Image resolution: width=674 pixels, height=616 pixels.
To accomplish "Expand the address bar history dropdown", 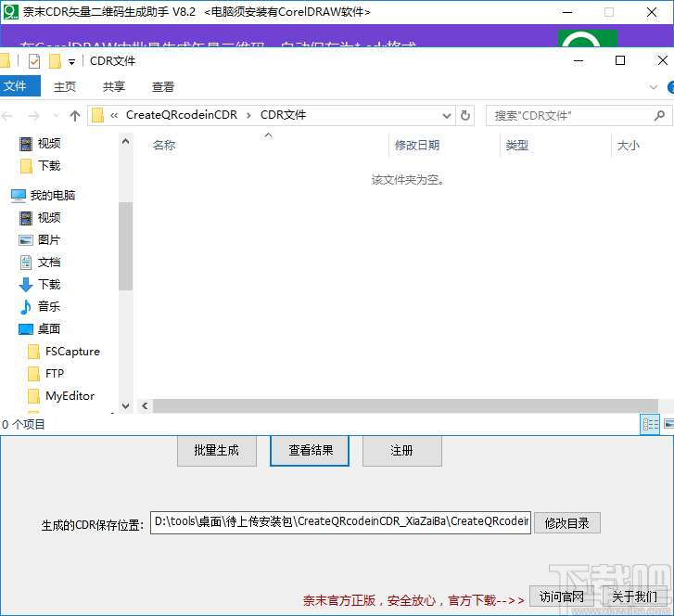I will point(447,116).
